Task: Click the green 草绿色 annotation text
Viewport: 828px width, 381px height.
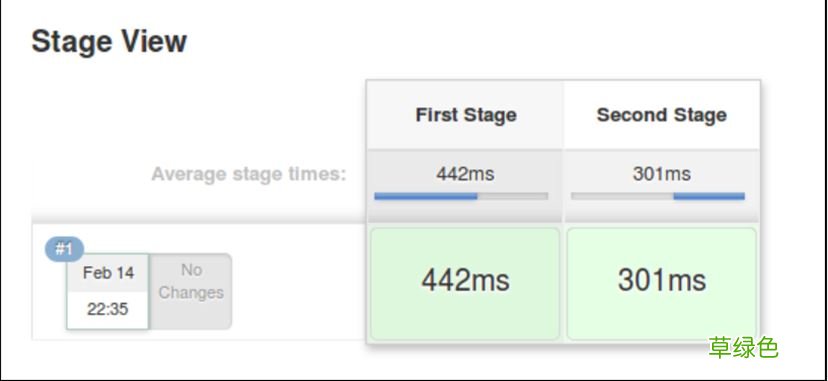Action: 744,348
